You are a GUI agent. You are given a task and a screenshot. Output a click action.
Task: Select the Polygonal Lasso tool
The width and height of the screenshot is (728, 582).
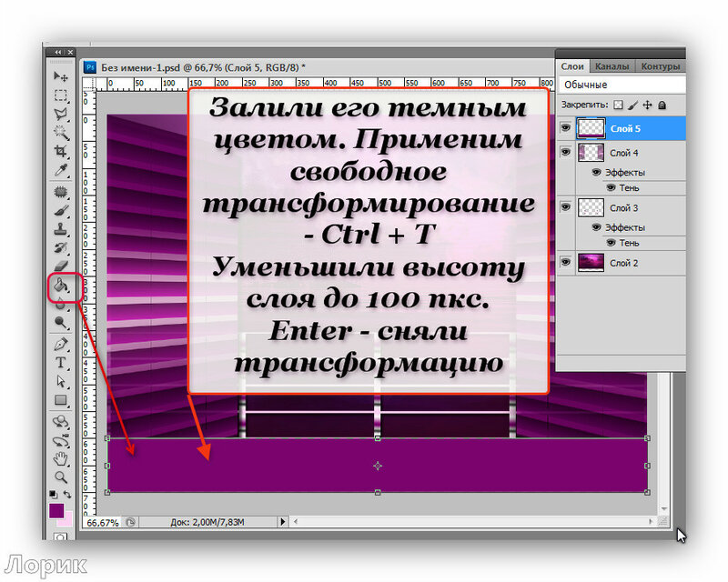(61, 114)
